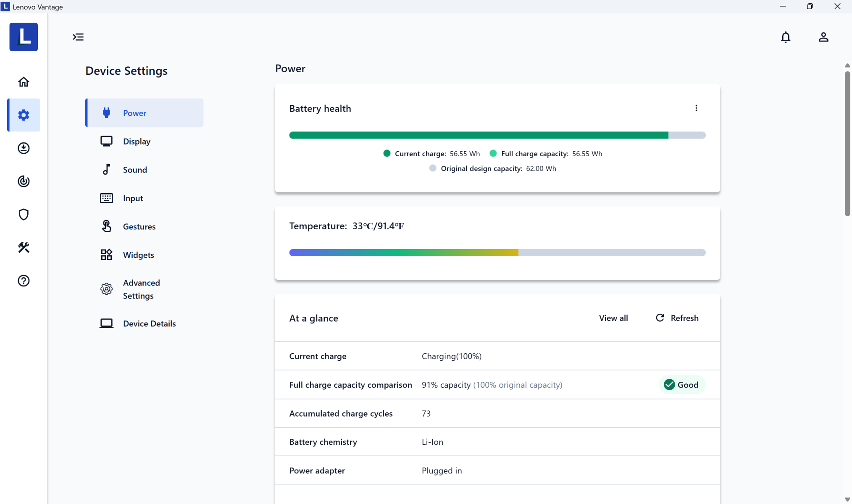Image resolution: width=852 pixels, height=504 pixels.
Task: Open Advanced Settings section
Action: pos(141,289)
